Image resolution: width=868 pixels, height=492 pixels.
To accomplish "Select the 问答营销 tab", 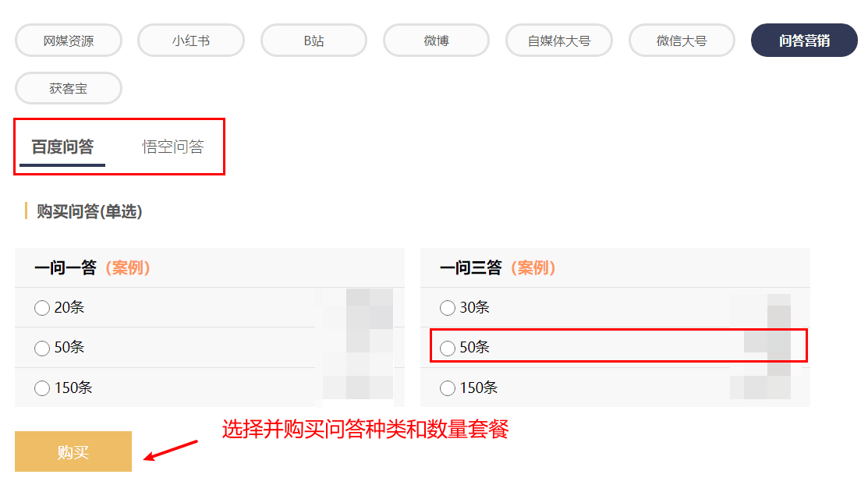I will point(804,41).
